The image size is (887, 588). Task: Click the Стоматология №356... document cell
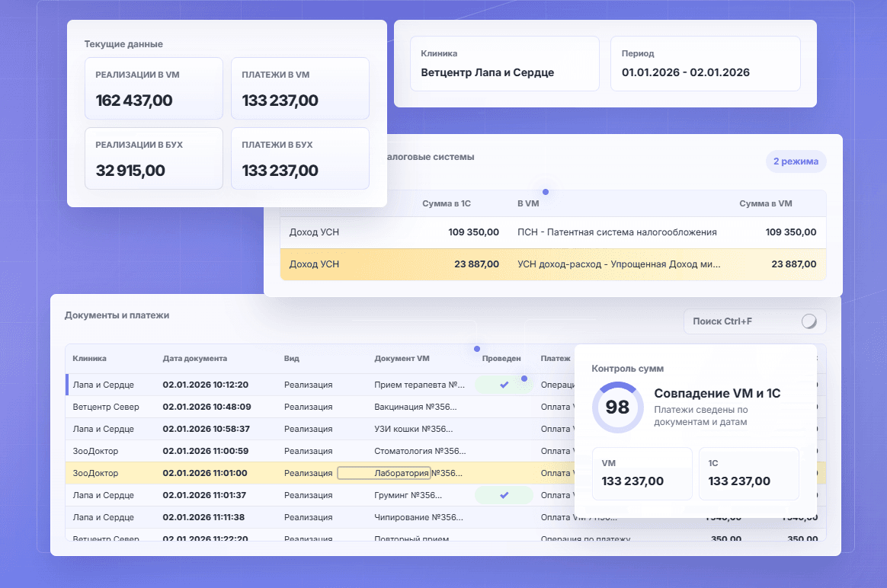click(420, 451)
